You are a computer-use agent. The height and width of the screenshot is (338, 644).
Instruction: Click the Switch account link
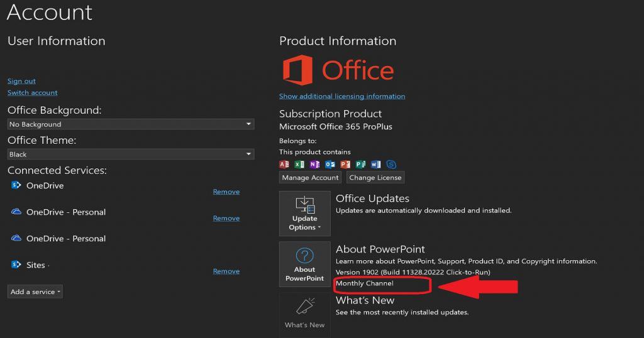33,93
